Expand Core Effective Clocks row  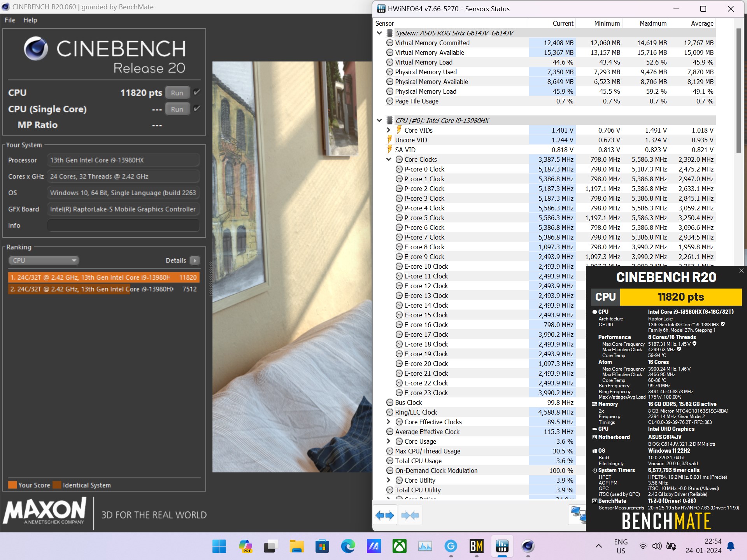[x=388, y=422]
